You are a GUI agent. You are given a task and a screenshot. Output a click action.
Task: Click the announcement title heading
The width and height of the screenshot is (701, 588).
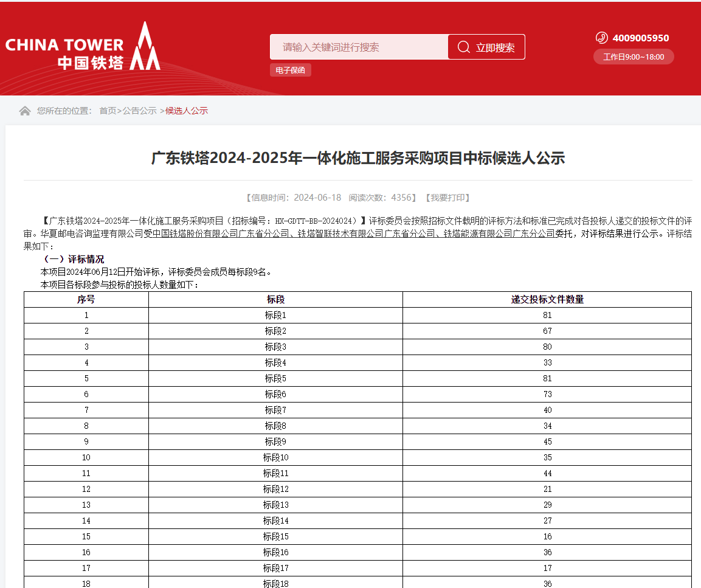pos(357,159)
